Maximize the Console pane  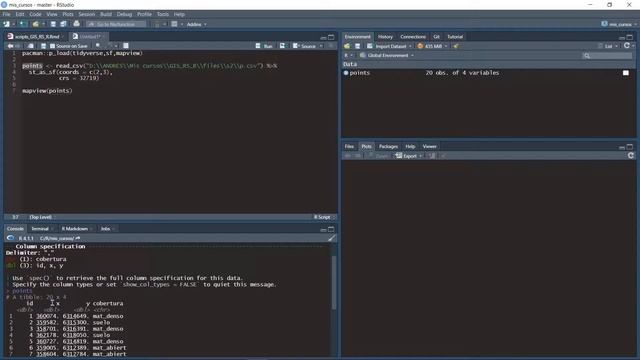point(331,229)
